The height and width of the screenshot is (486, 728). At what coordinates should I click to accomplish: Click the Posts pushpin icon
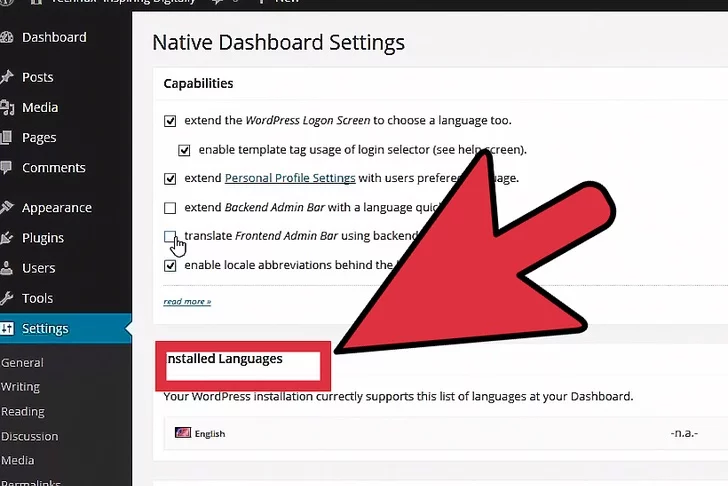pos(6,77)
